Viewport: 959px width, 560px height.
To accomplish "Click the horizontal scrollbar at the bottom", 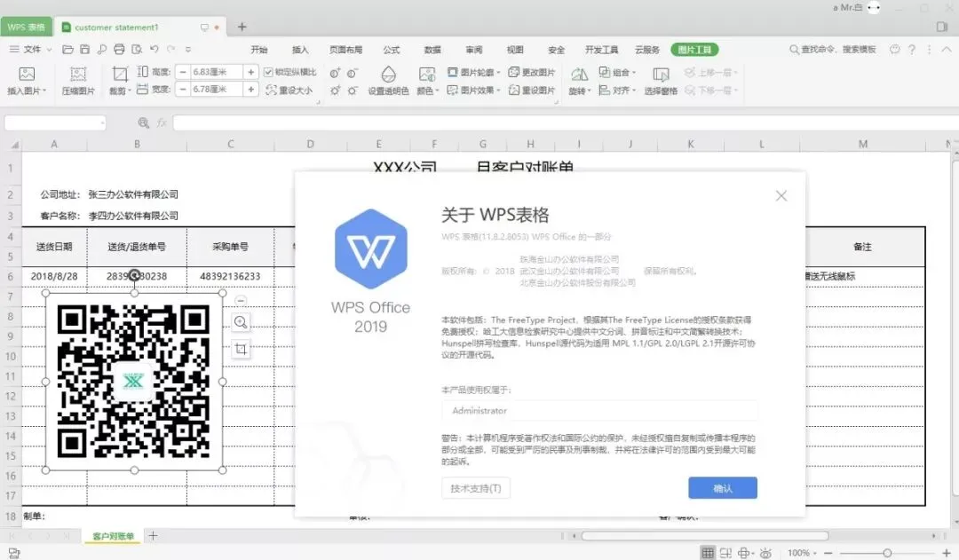I will (x=704, y=535).
